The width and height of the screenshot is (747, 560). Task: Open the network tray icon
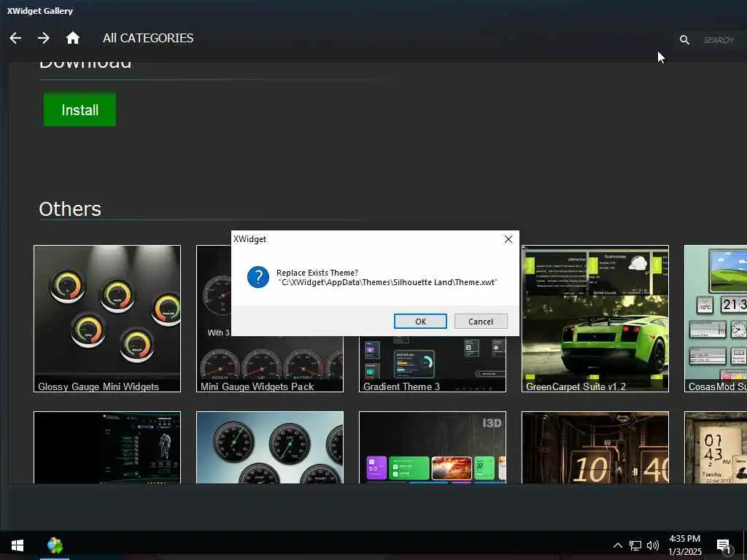tap(635, 545)
